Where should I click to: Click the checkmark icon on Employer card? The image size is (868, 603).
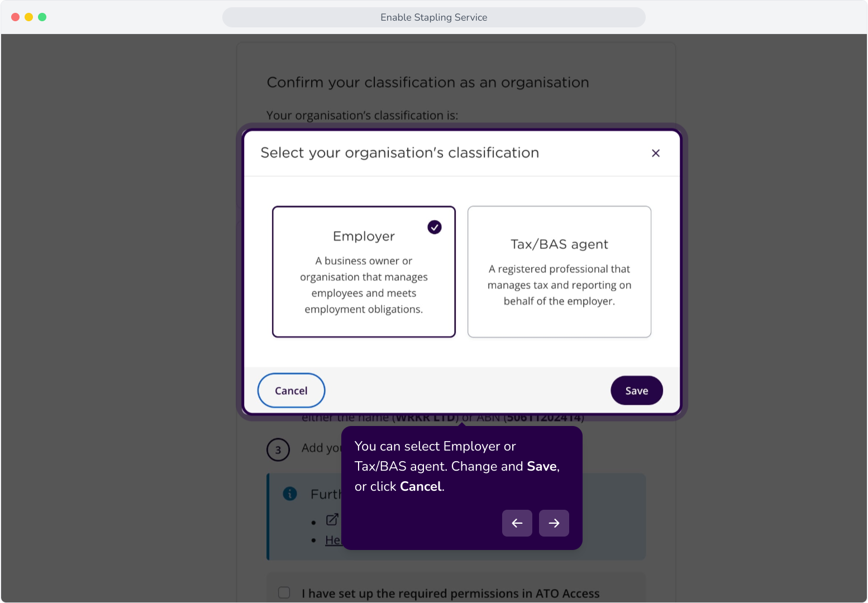(x=435, y=227)
